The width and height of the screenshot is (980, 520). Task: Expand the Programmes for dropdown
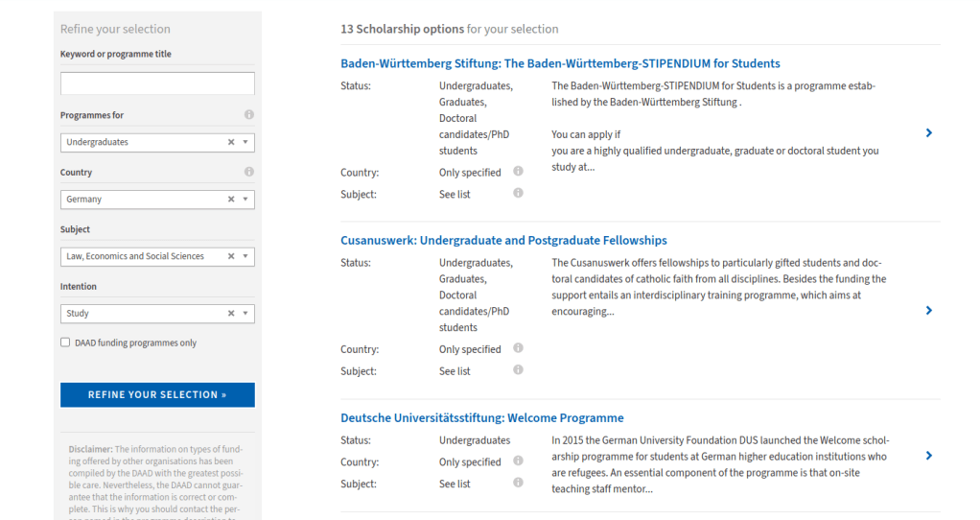click(x=245, y=142)
